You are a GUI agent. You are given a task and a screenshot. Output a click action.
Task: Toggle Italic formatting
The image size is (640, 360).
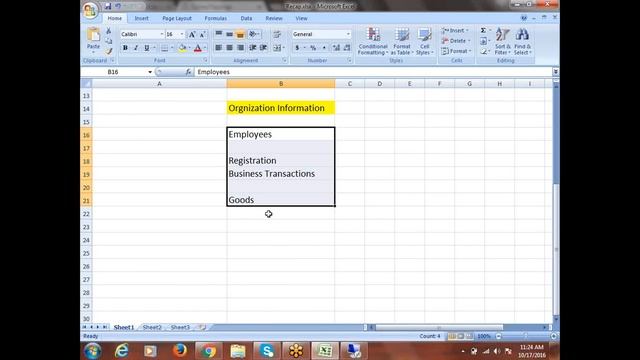pyautogui.click(x=136, y=48)
